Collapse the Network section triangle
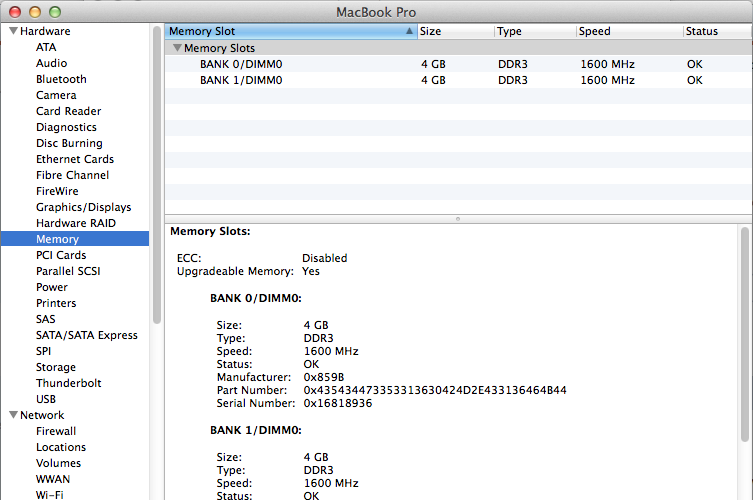753x500 pixels. (13, 415)
